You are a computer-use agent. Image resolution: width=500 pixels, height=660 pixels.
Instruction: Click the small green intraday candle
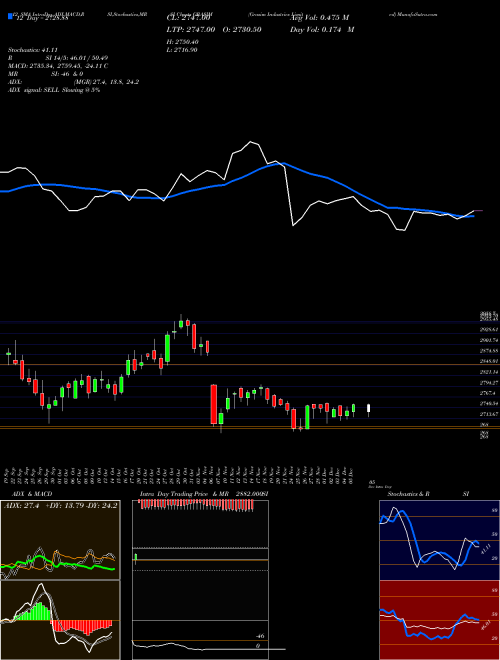pos(136,559)
